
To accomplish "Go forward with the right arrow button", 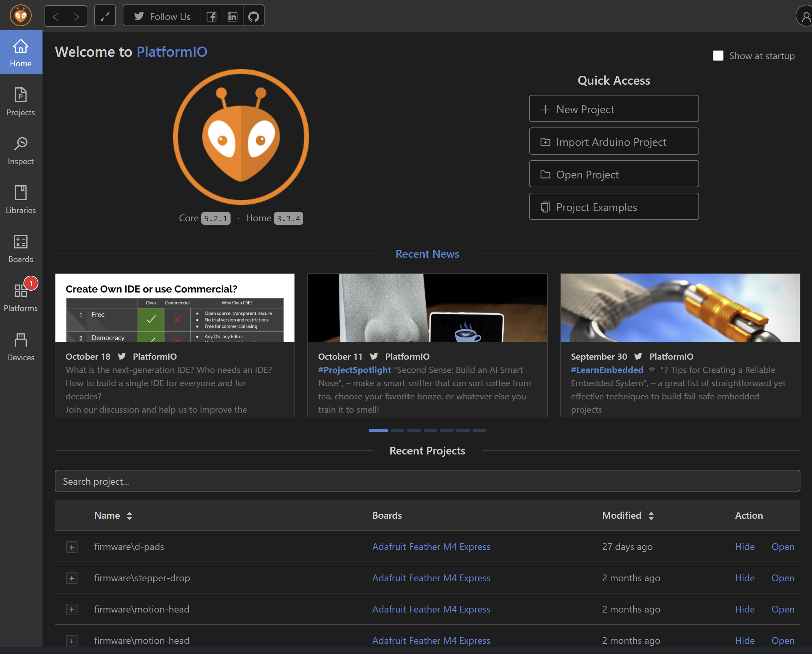I will (77, 16).
